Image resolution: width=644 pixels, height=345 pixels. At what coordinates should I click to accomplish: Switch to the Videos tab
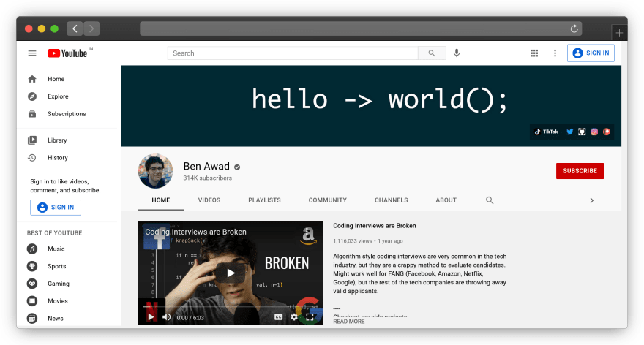[209, 200]
